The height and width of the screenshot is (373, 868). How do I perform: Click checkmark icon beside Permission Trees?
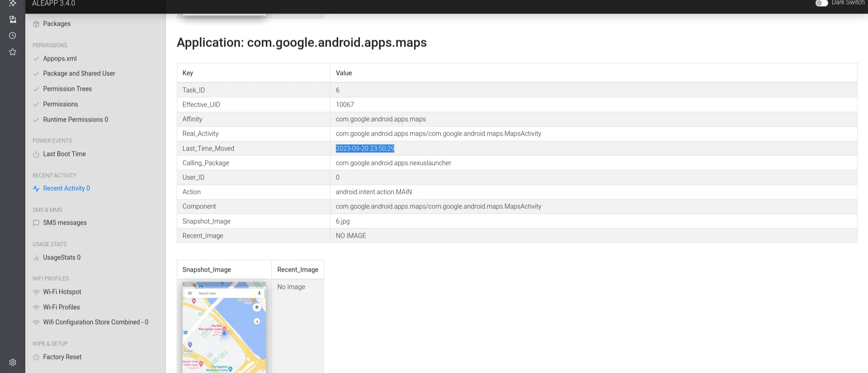click(x=36, y=89)
